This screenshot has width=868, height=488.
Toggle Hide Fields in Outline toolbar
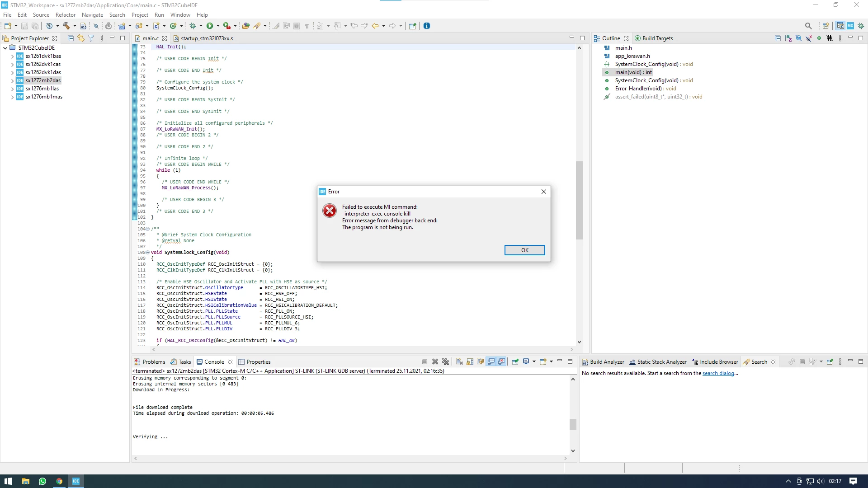click(798, 38)
